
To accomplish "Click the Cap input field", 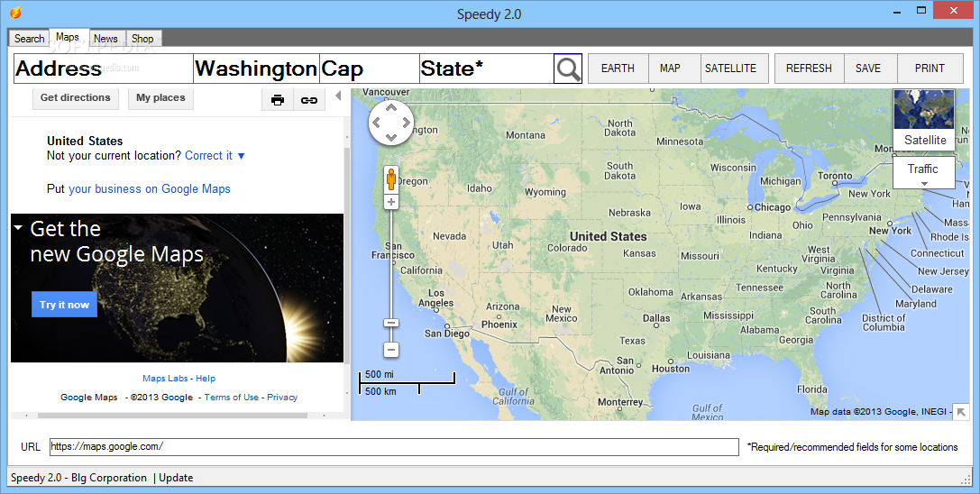I will pos(370,69).
